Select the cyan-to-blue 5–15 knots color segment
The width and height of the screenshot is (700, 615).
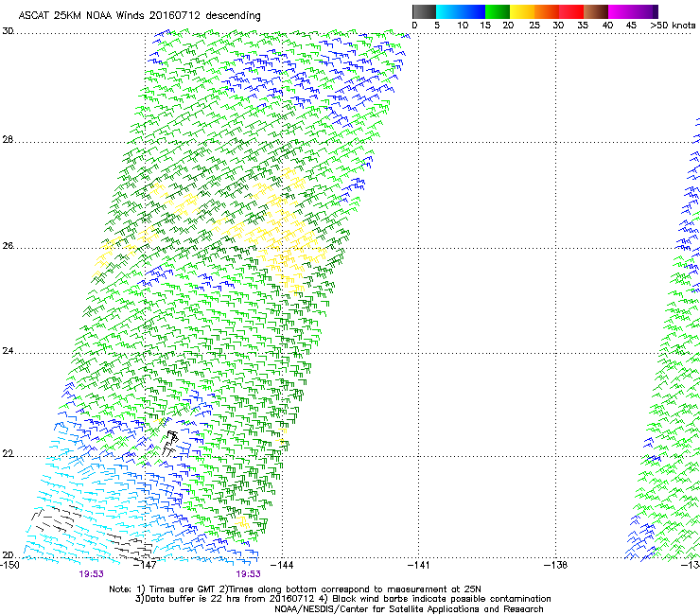click(461, 11)
